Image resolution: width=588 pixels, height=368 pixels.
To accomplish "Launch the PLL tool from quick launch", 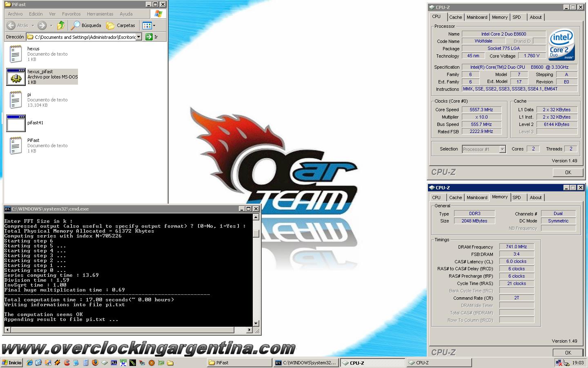I will tap(114, 363).
